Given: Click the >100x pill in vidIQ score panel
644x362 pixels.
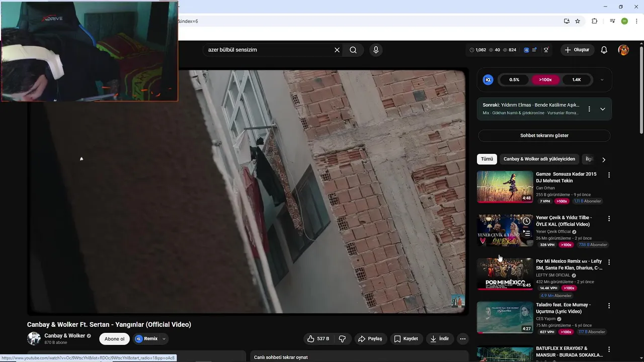Looking at the screenshot, I should (x=545, y=79).
